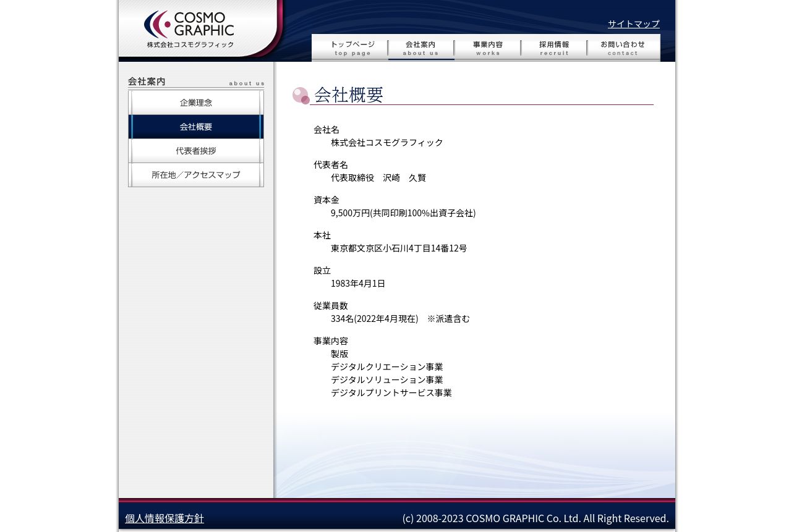Image resolution: width=794 pixels, height=532 pixels.
Task: Open 所在地／アクセスマップ sidebar item
Action: click(196, 175)
